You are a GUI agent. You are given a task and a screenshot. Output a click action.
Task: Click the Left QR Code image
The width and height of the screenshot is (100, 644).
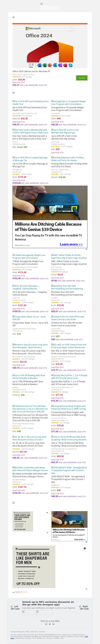point(15,608)
